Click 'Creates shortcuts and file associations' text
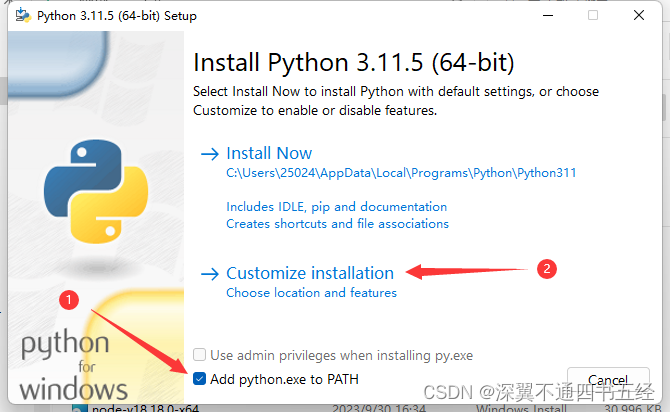670x412 pixels. point(337,224)
